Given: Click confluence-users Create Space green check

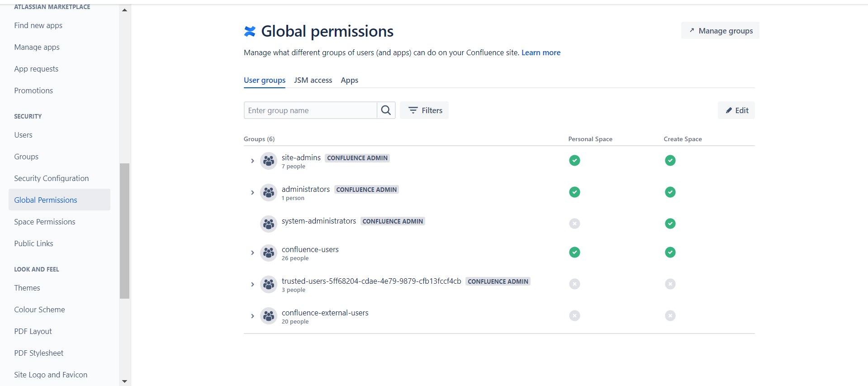Looking at the screenshot, I should pyautogui.click(x=670, y=252).
